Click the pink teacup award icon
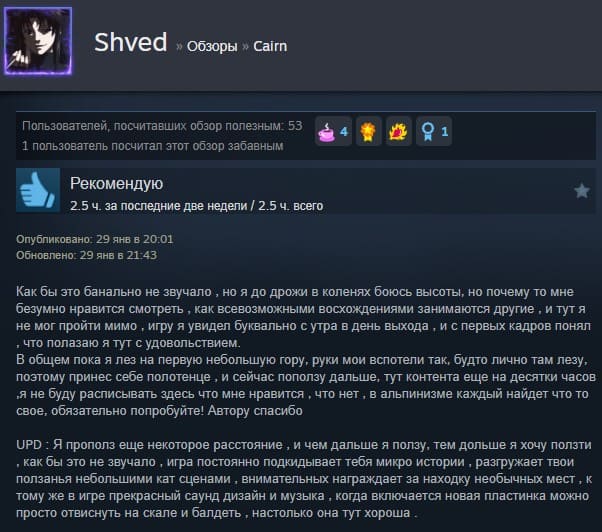The height and width of the screenshot is (532, 602). (326, 132)
